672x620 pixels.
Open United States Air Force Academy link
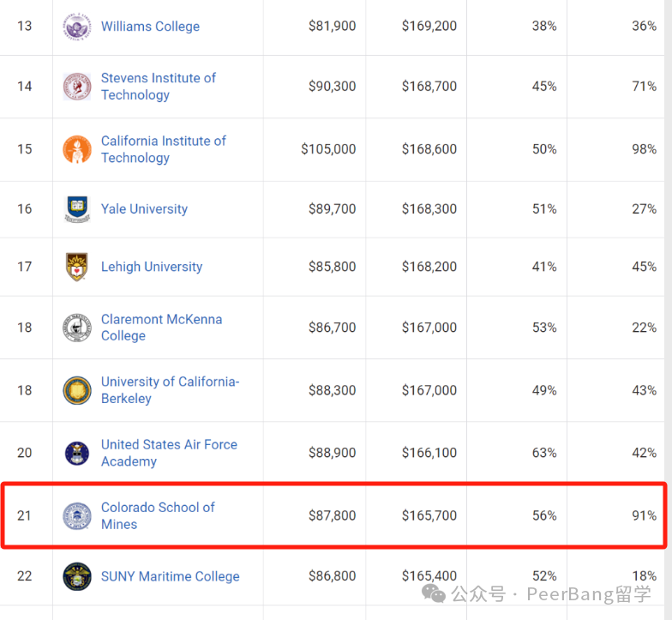[169, 453]
